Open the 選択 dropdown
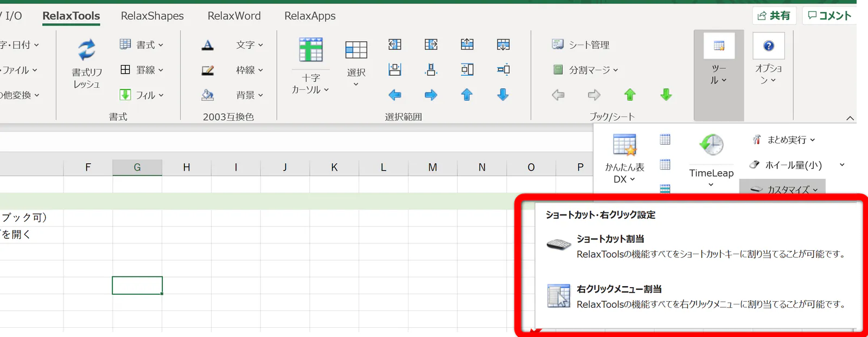Image resolution: width=868 pixels, height=337 pixels. [x=356, y=64]
